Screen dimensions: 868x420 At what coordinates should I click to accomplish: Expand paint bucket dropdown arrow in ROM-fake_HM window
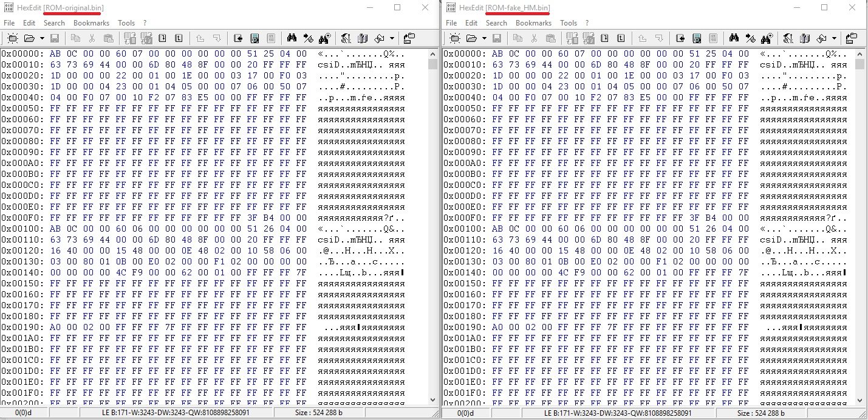(x=834, y=38)
